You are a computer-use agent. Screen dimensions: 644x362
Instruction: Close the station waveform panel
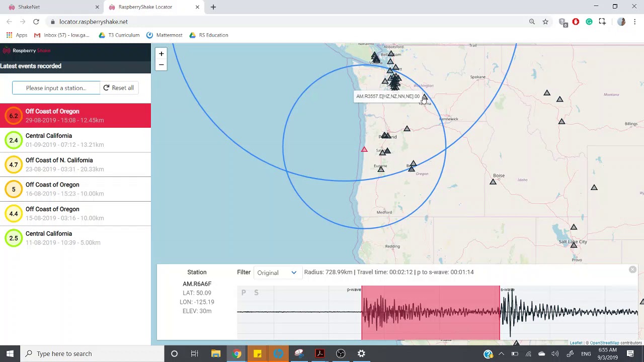(x=632, y=270)
